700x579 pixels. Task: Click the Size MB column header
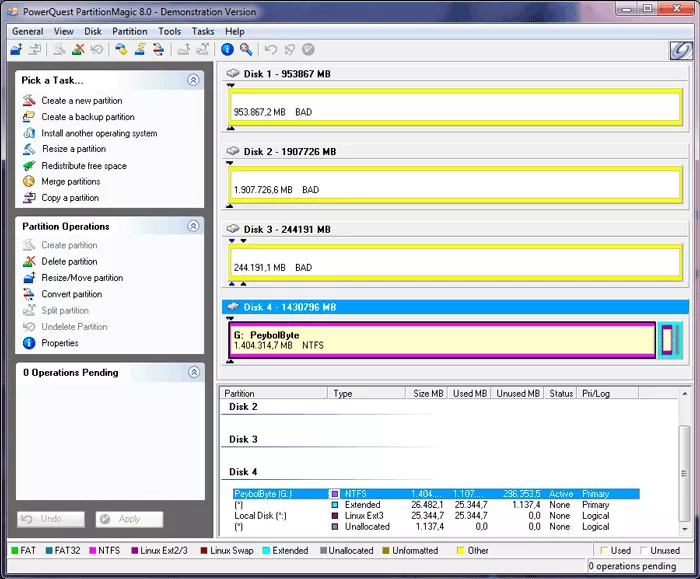point(427,393)
